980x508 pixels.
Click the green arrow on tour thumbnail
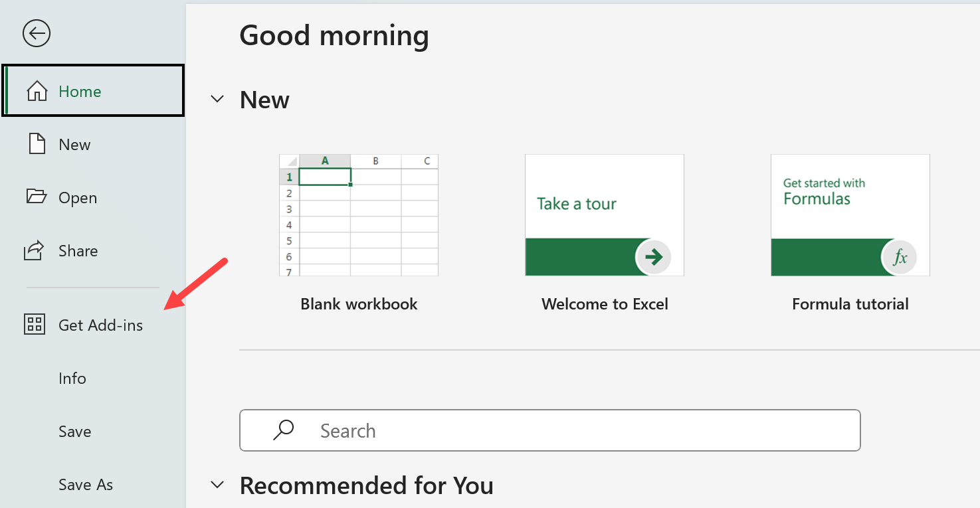click(653, 257)
